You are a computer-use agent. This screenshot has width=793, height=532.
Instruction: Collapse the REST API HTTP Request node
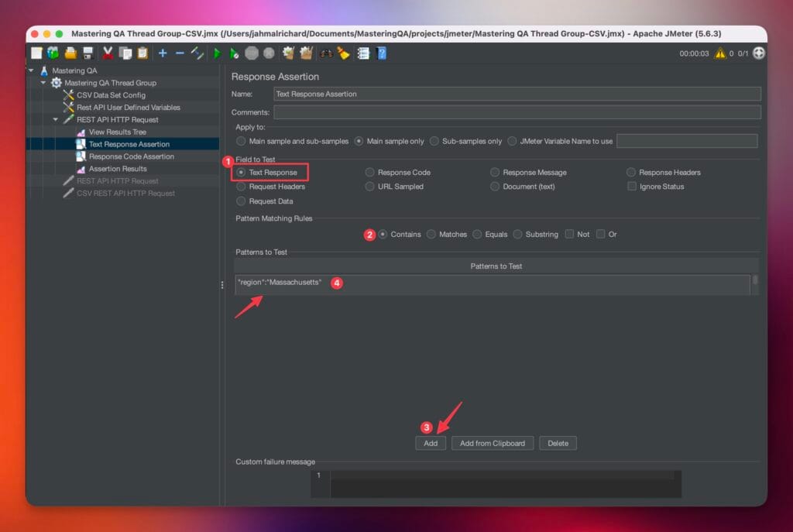pyautogui.click(x=56, y=119)
